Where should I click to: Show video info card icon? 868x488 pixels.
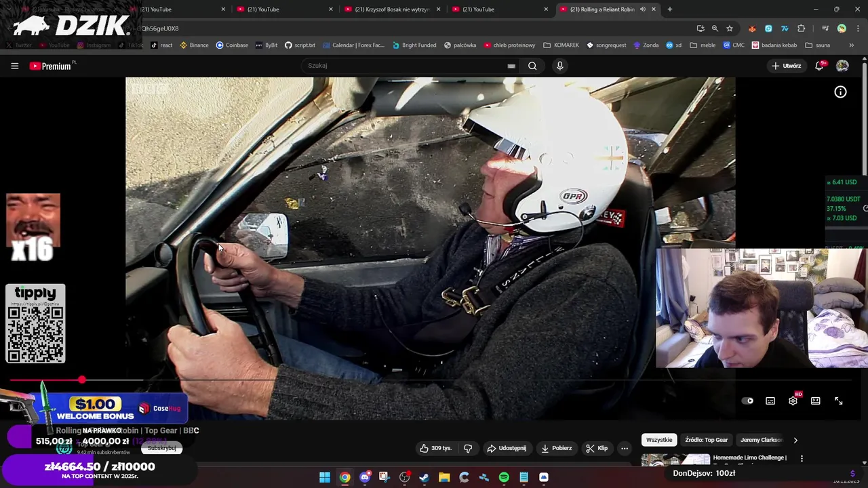[x=840, y=92]
